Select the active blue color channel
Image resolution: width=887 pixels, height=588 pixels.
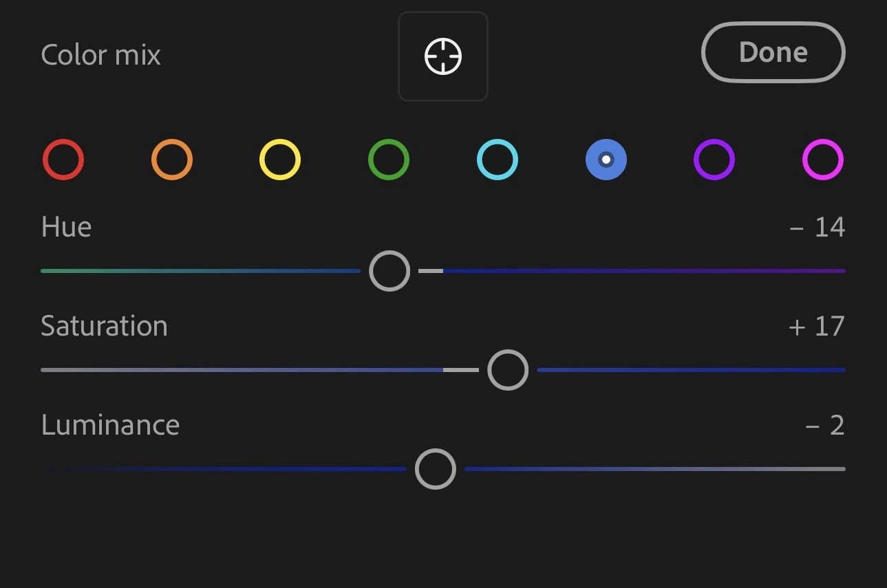point(606,160)
